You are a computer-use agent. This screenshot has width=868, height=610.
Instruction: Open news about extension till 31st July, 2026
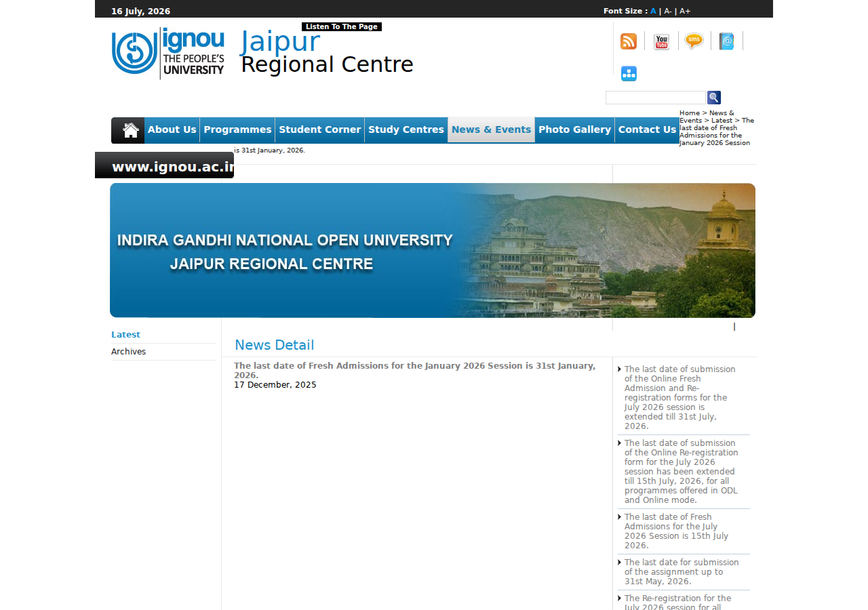point(680,398)
